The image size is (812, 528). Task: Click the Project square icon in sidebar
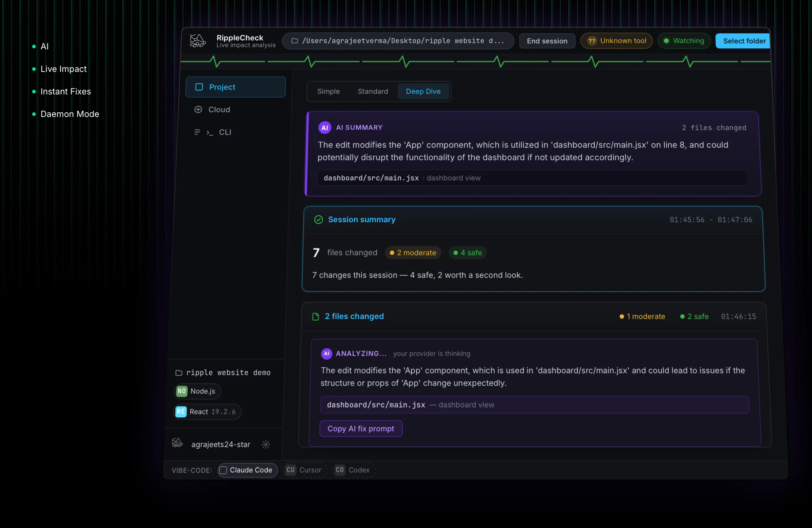tap(199, 87)
